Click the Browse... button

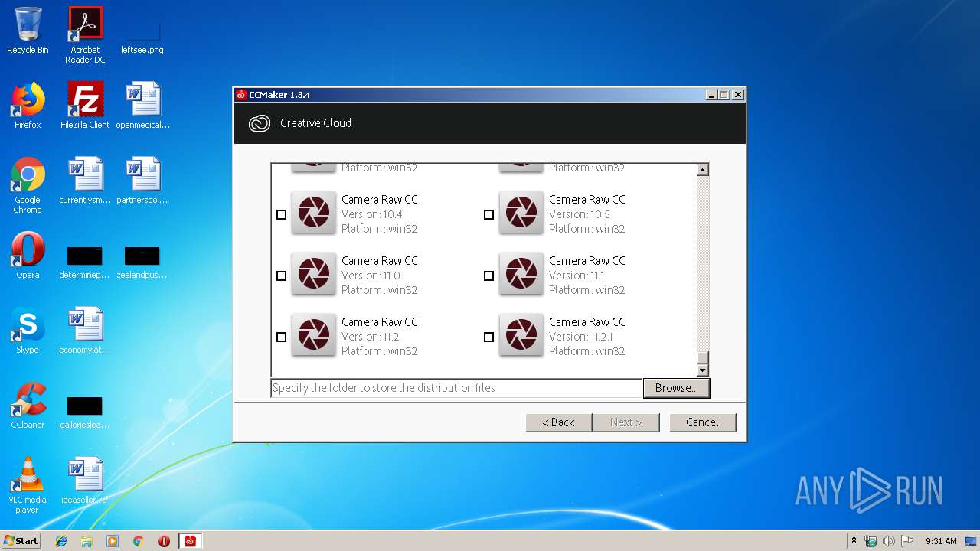click(676, 388)
